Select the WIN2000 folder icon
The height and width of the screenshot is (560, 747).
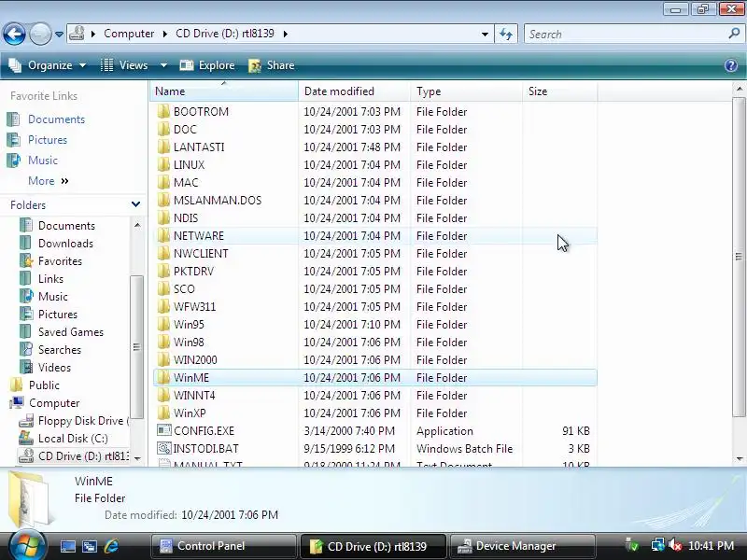pyautogui.click(x=163, y=359)
